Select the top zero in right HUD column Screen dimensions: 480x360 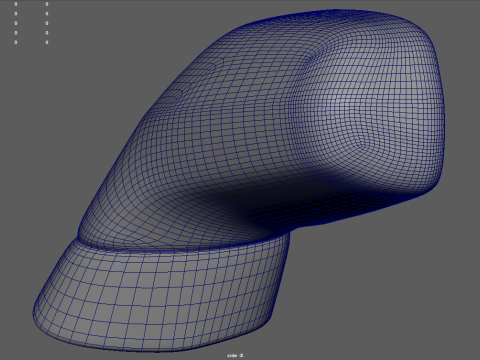tap(47, 4)
